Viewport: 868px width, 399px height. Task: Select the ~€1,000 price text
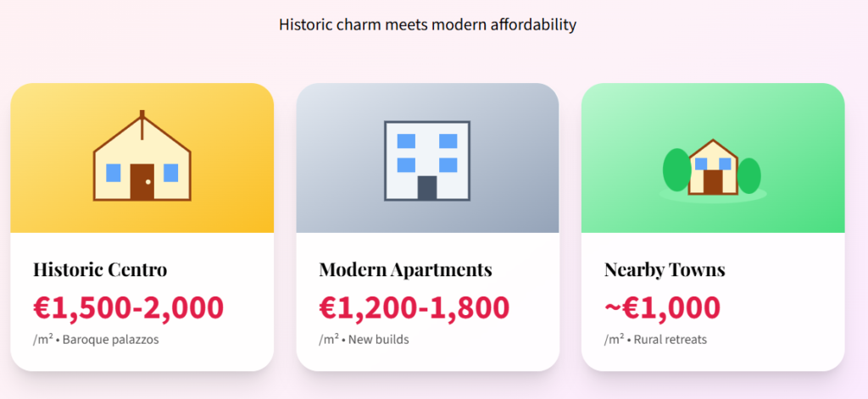[x=662, y=307]
